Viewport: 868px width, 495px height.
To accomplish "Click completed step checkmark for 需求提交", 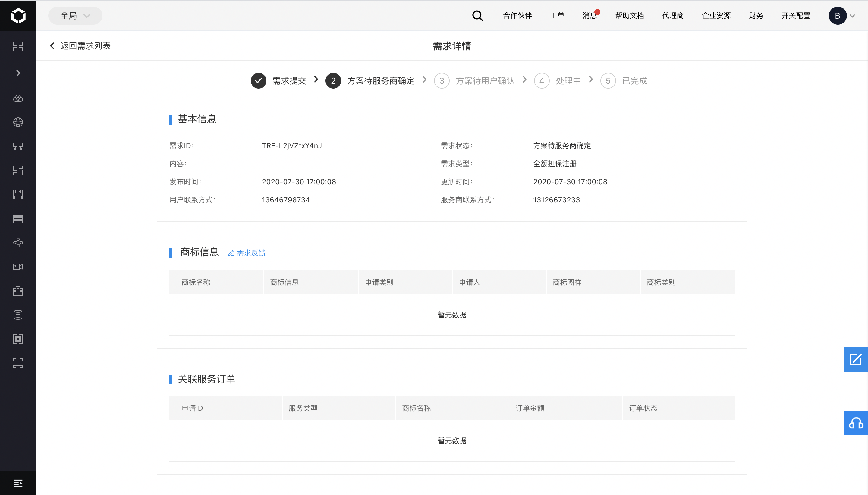I will click(258, 81).
